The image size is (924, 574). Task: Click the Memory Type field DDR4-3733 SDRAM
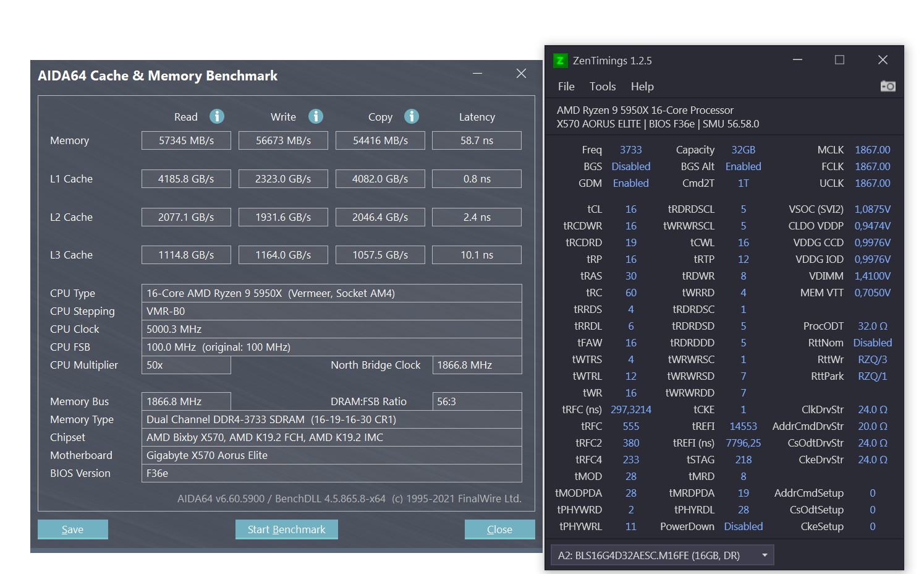tap(332, 419)
